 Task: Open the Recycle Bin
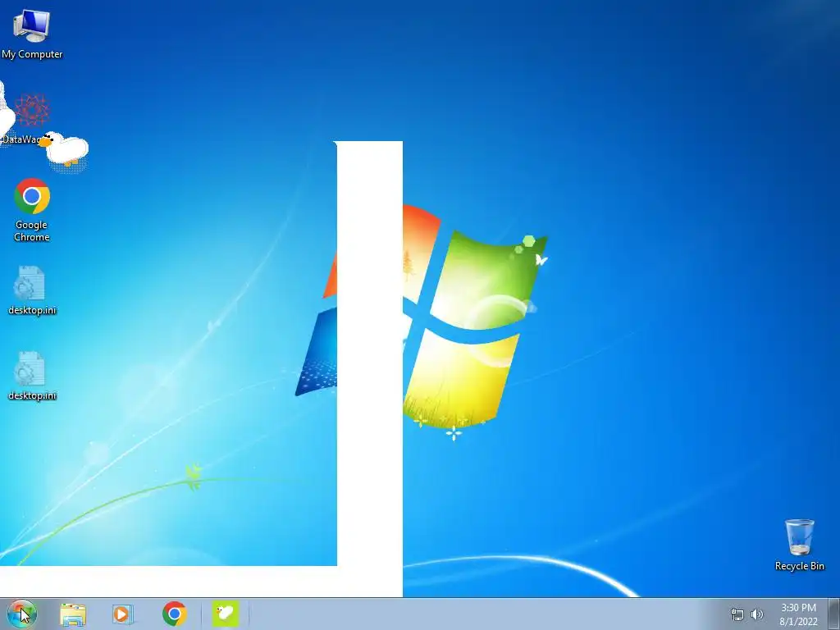[799, 545]
